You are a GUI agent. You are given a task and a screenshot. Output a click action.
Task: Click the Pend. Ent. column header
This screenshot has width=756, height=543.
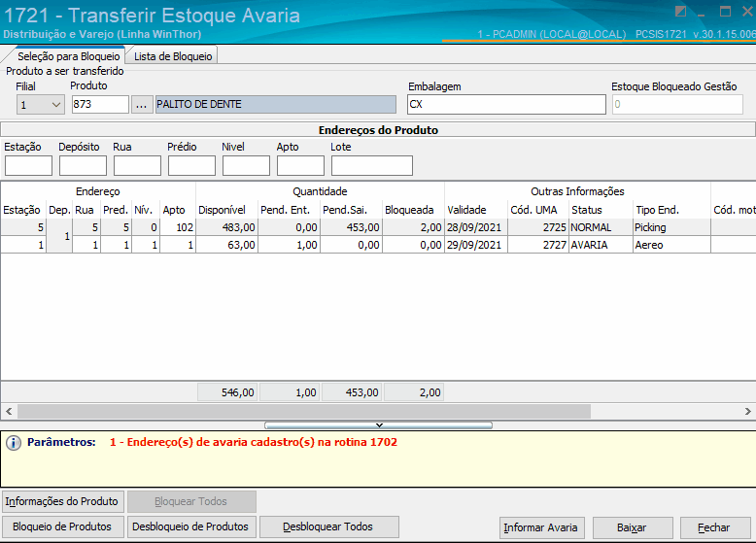point(289,210)
